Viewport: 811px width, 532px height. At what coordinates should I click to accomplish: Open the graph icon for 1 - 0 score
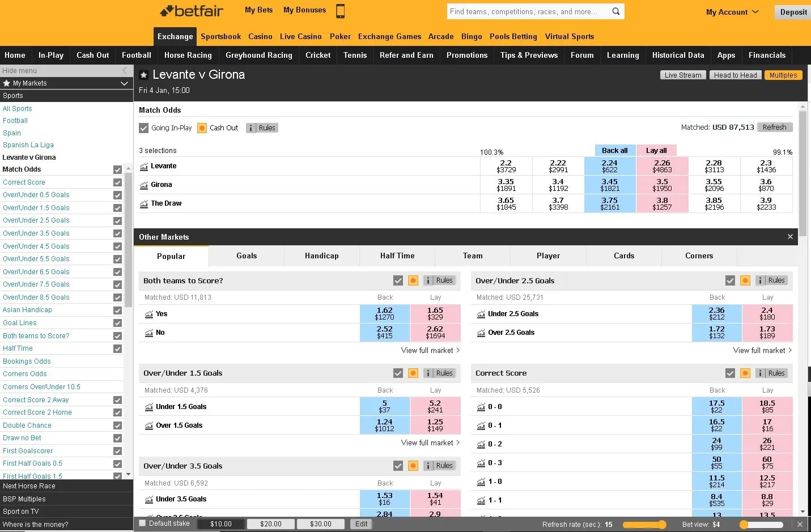(481, 482)
